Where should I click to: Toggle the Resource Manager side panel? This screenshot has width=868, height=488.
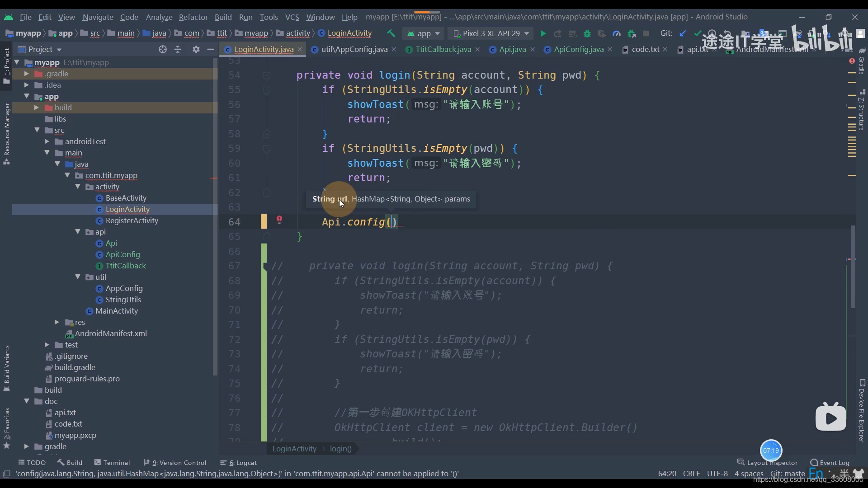(6, 134)
